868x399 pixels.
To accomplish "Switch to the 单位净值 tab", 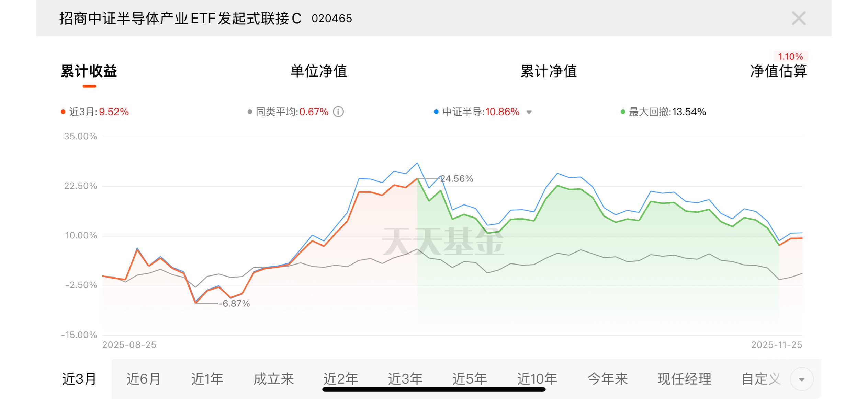I will [318, 71].
